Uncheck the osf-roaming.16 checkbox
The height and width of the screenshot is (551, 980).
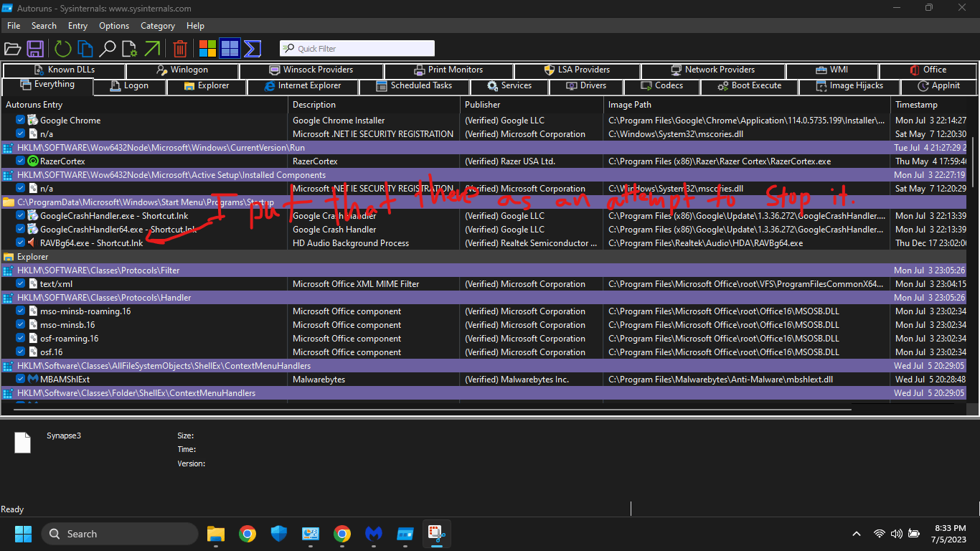[21, 339]
